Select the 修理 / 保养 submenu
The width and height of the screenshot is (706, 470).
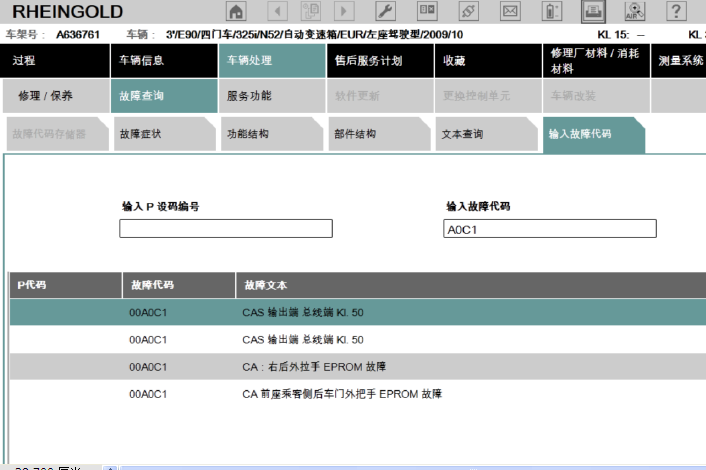(x=56, y=95)
